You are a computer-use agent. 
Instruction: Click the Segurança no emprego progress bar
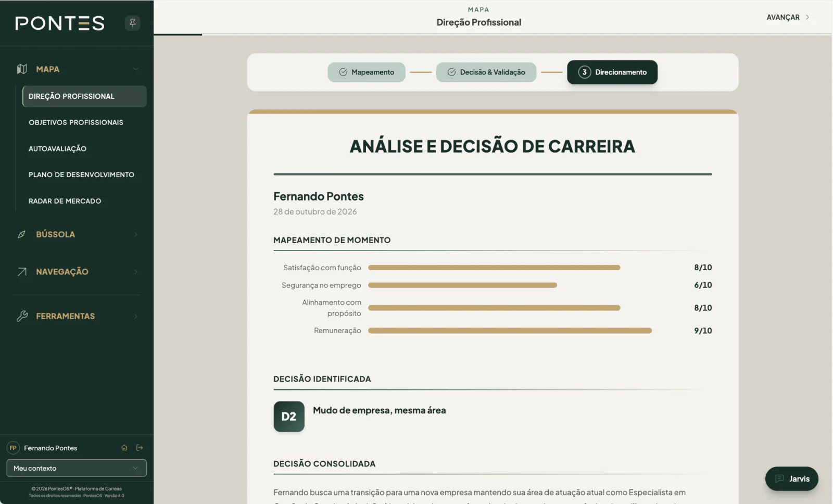pos(462,285)
